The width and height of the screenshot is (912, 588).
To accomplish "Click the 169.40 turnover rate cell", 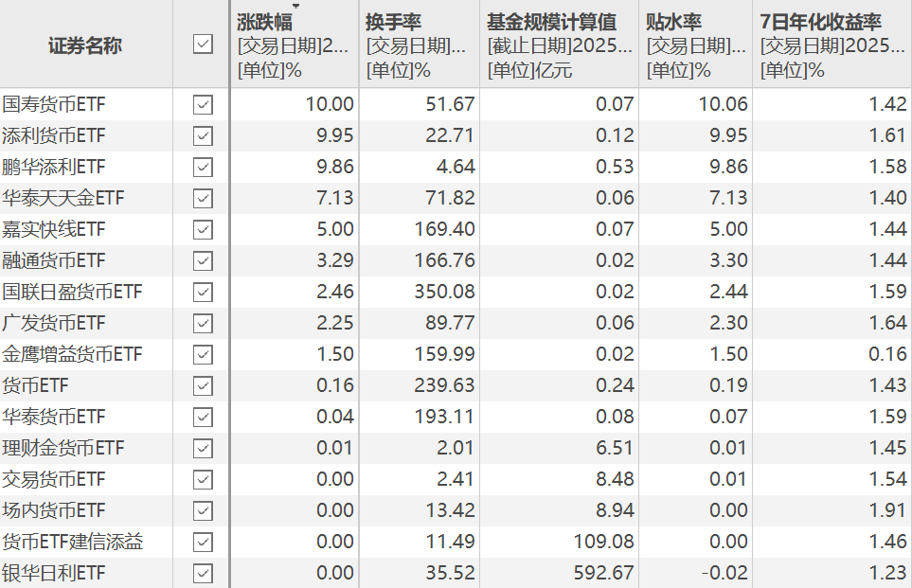I will 420,230.
